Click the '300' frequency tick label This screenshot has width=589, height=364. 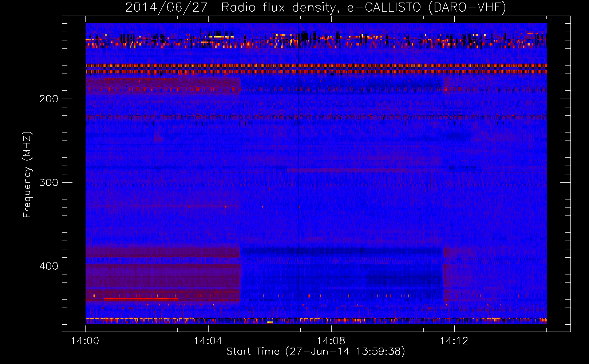coord(49,182)
